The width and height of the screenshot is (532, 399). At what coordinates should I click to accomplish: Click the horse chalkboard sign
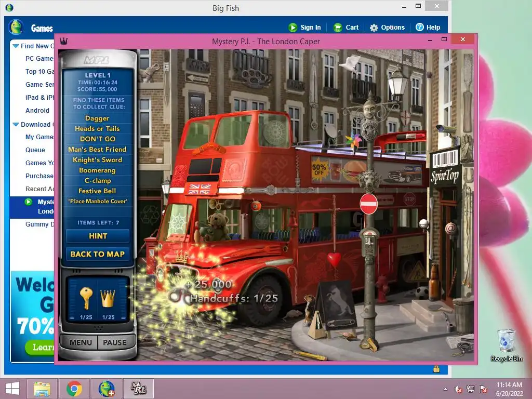coord(337,305)
